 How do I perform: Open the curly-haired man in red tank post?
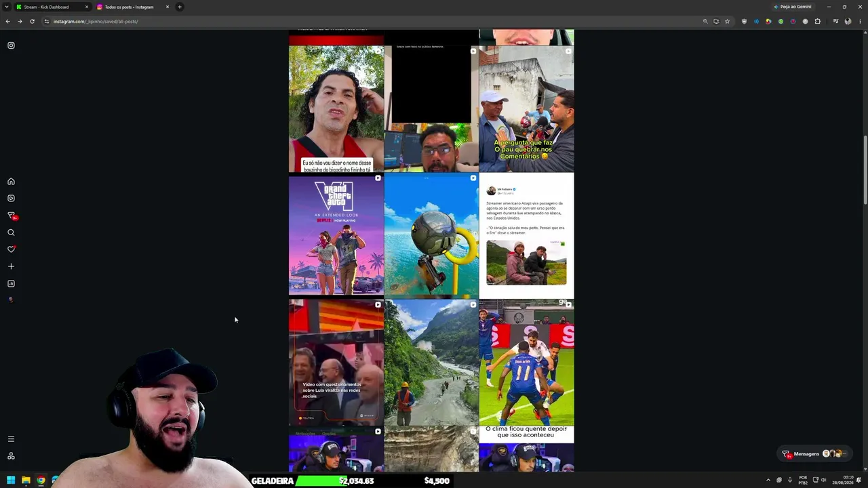[x=336, y=109]
